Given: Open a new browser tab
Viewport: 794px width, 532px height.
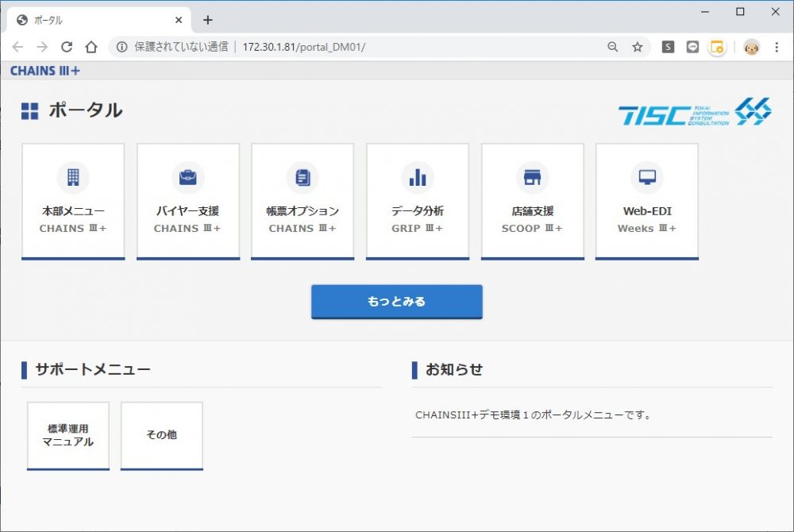Looking at the screenshot, I should 207,20.
